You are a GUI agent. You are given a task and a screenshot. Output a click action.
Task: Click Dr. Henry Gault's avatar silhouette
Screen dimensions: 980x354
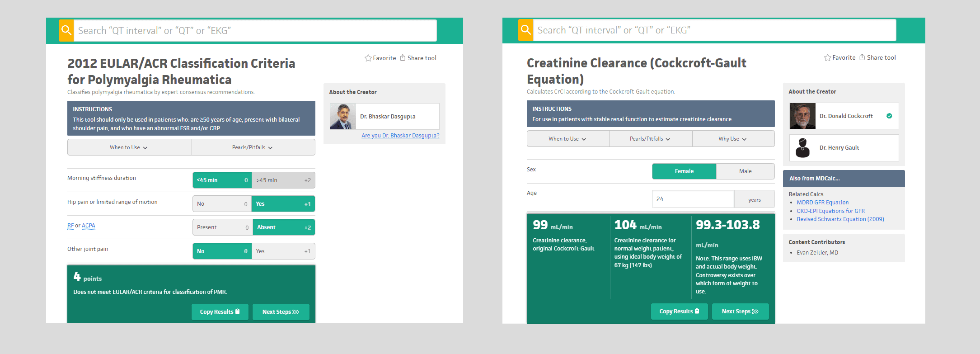point(802,148)
